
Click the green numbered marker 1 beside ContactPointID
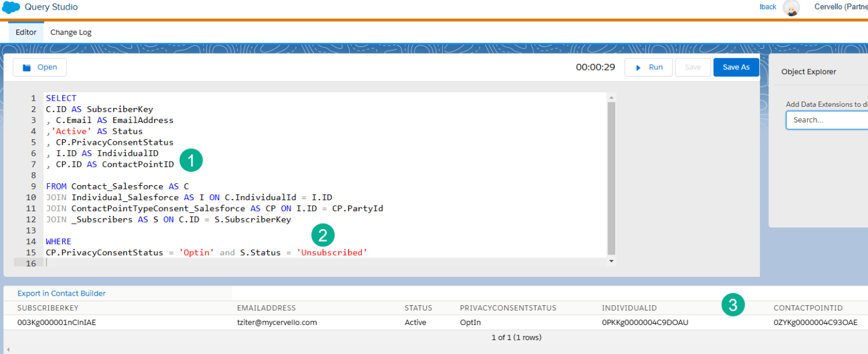pos(193,160)
